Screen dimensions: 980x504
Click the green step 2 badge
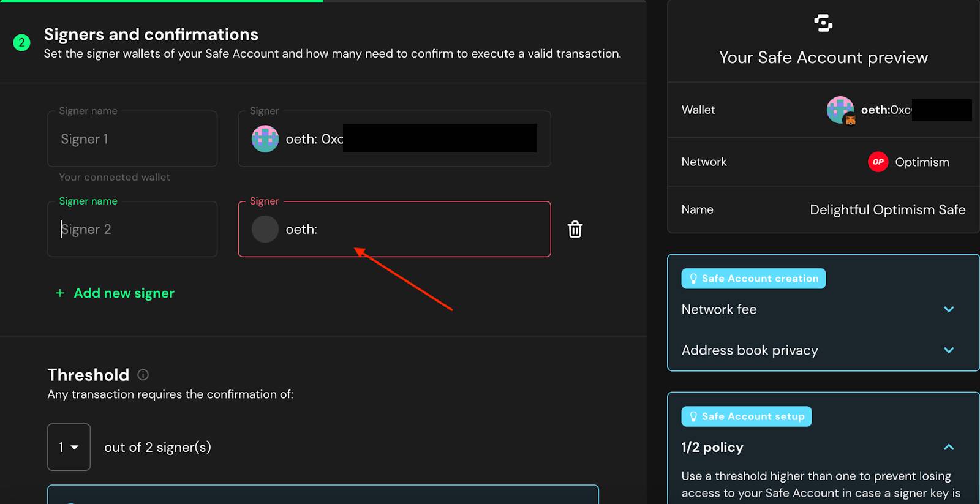click(21, 42)
